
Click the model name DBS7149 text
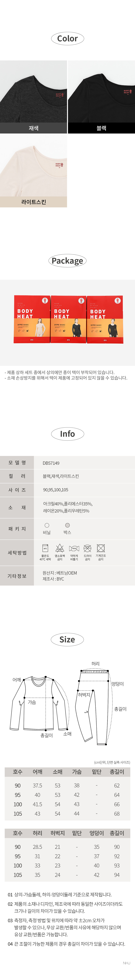click(x=51, y=463)
